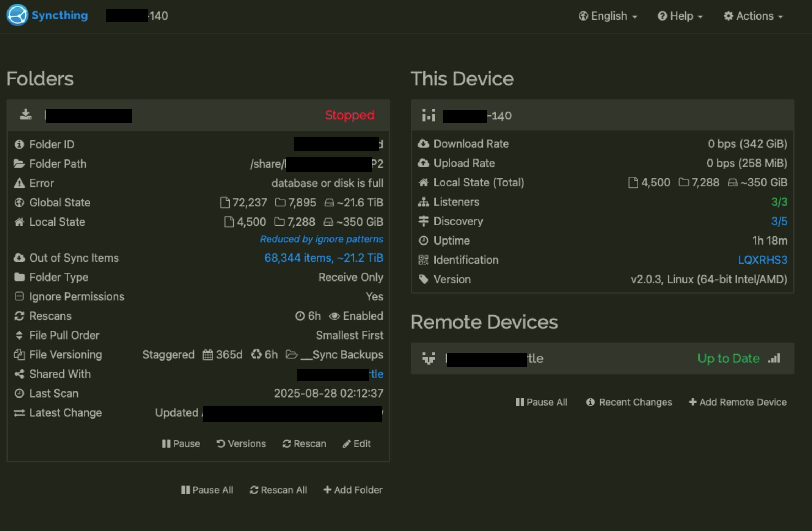Click the Identification QR code icon
The image size is (812, 531).
[x=423, y=260]
